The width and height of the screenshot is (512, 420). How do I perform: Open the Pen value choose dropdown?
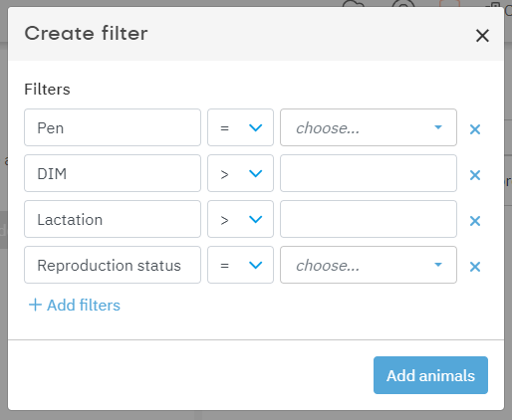[x=369, y=127]
